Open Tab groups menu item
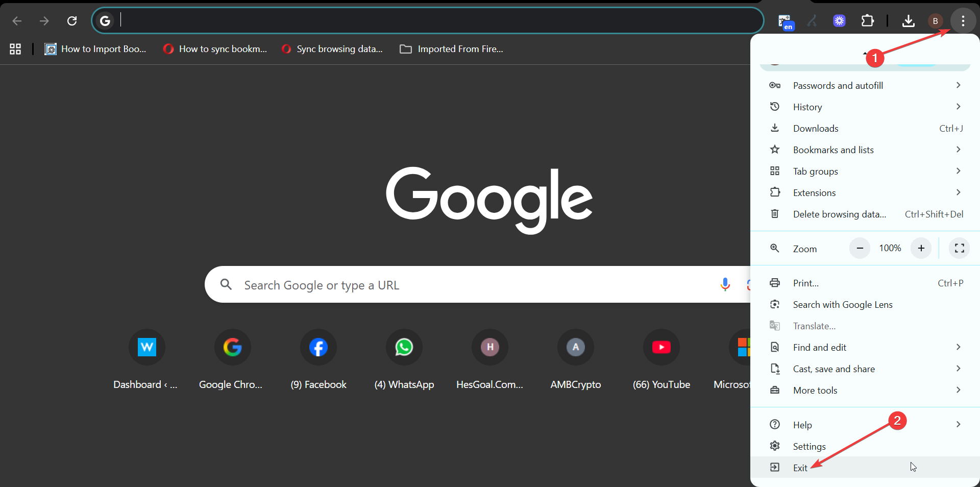Screen dimensions: 980x487 [865, 172]
